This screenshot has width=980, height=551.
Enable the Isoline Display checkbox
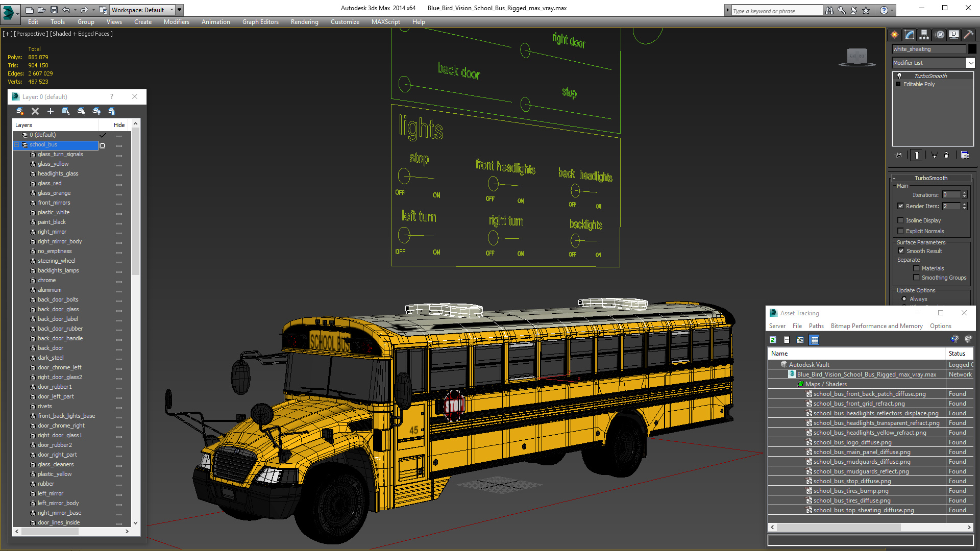[901, 220]
